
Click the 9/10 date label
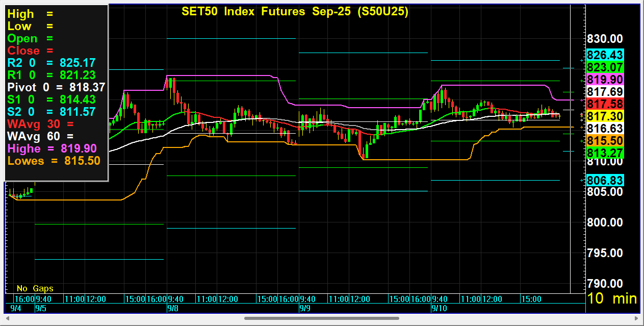pos(440,309)
